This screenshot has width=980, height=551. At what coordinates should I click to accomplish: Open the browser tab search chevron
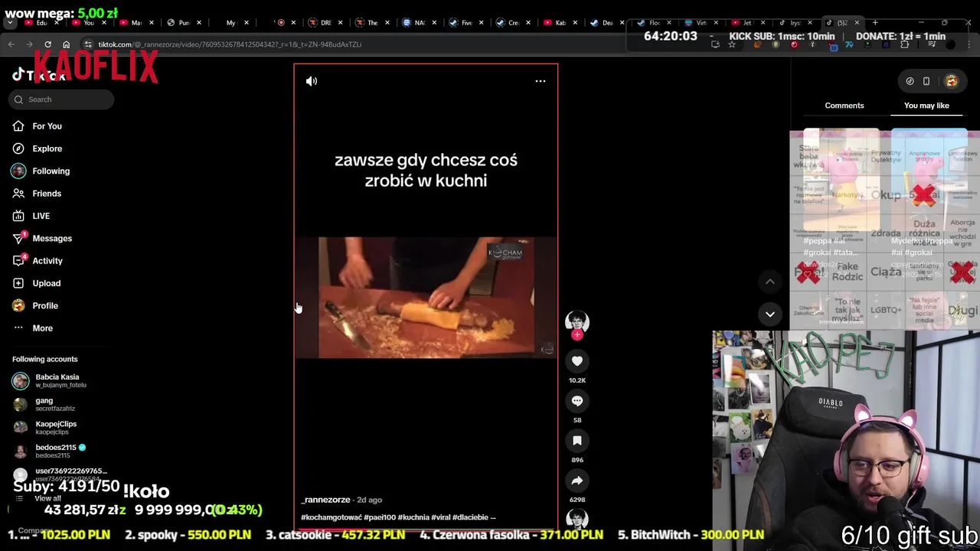tap(10, 23)
